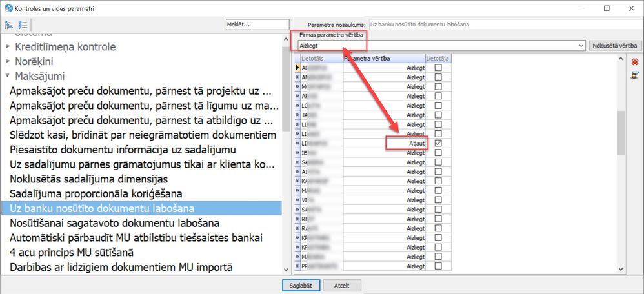Click the parameter tree scrollbar thumb

[x=287, y=88]
